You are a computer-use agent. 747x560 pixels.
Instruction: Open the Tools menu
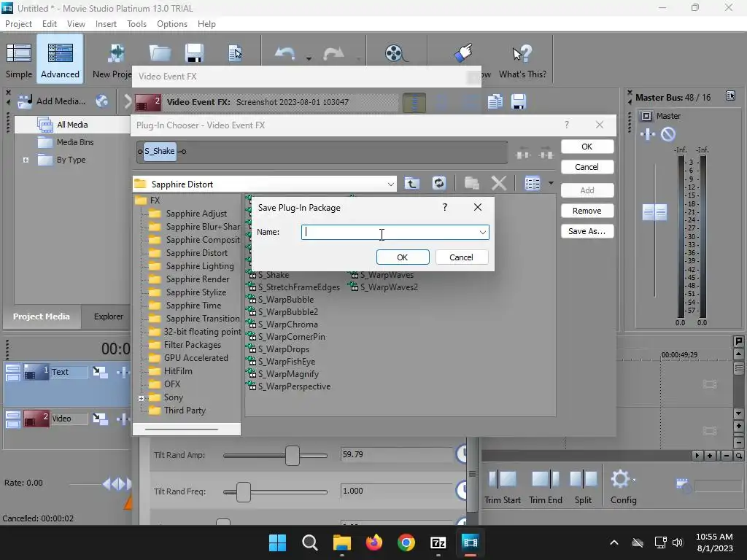pyautogui.click(x=136, y=24)
